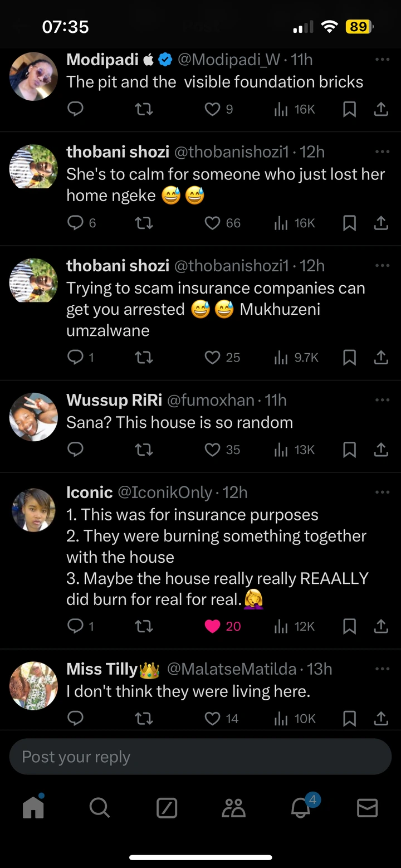Repost Miss Tilly's post
The image size is (401, 868).
pyautogui.click(x=144, y=719)
